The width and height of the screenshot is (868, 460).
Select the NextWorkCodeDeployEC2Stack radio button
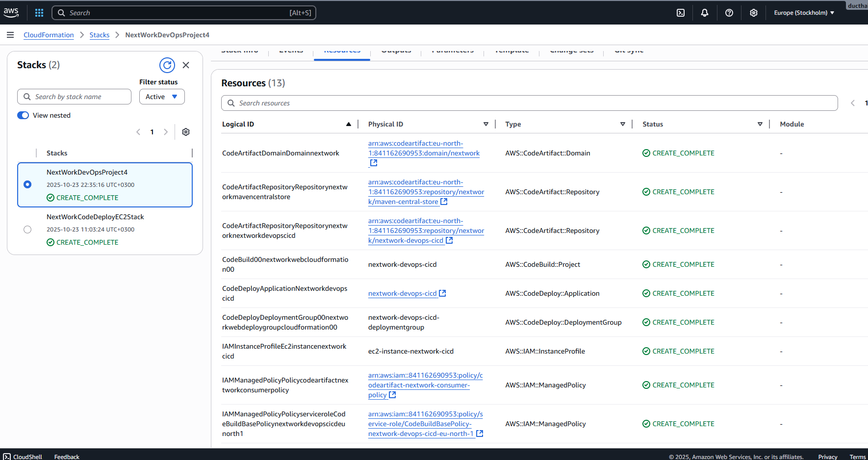27,229
